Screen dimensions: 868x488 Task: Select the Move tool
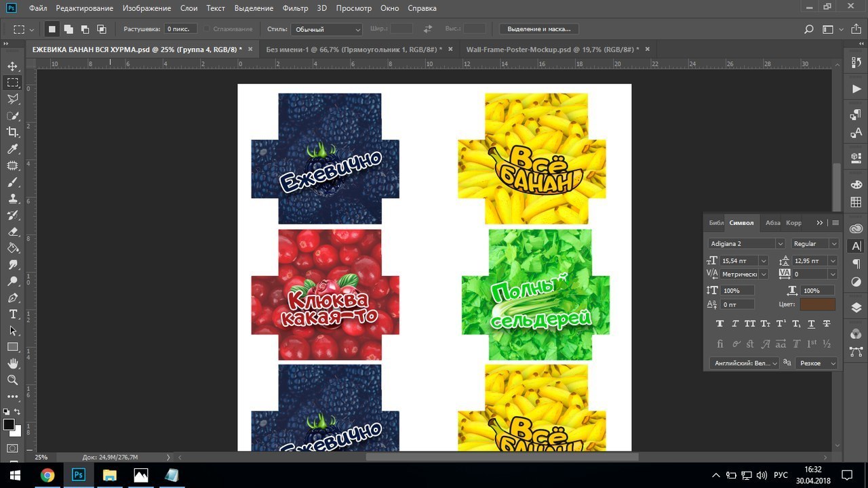[x=12, y=66]
